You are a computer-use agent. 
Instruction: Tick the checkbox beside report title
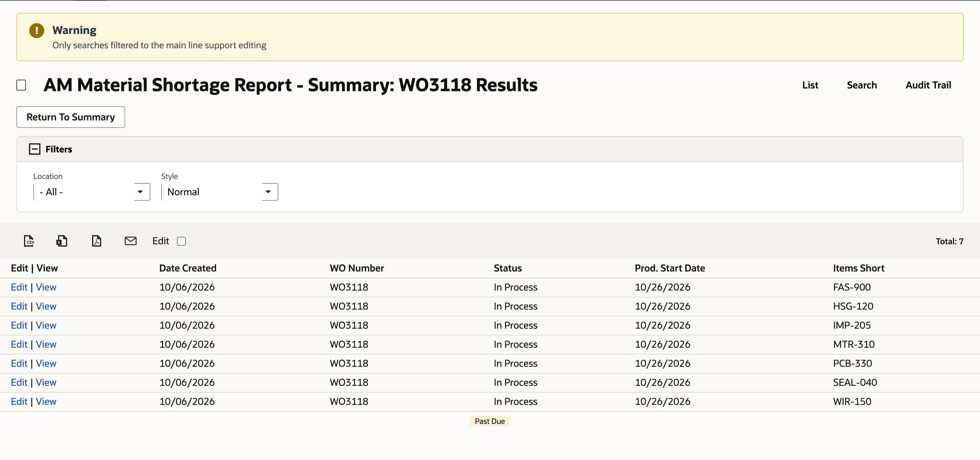[x=21, y=85]
